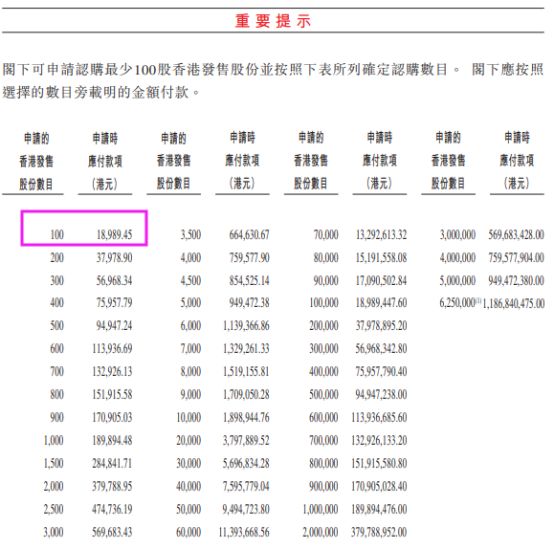The width and height of the screenshot is (554, 548).
Task: Click the 569,683,428.00 amount
Action: click(x=516, y=235)
